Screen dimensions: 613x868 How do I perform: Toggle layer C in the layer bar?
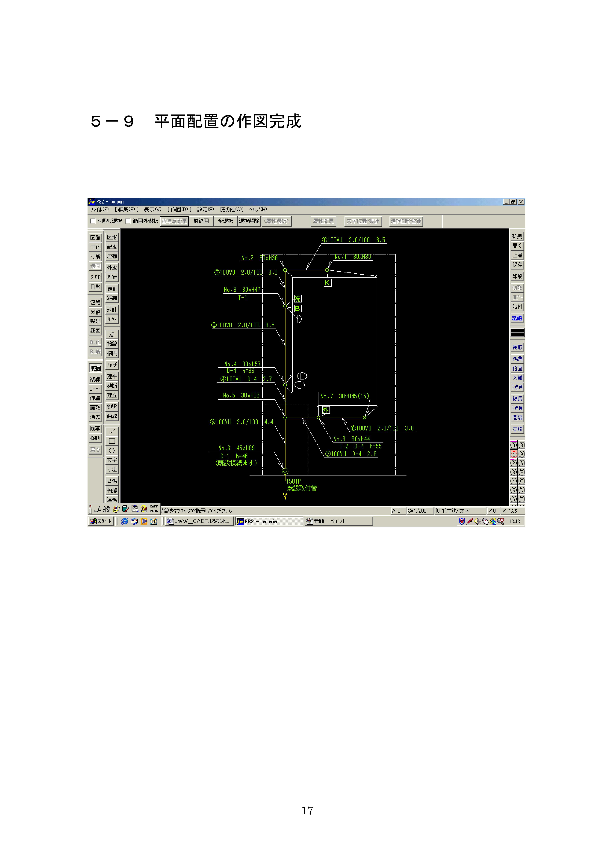522,481
